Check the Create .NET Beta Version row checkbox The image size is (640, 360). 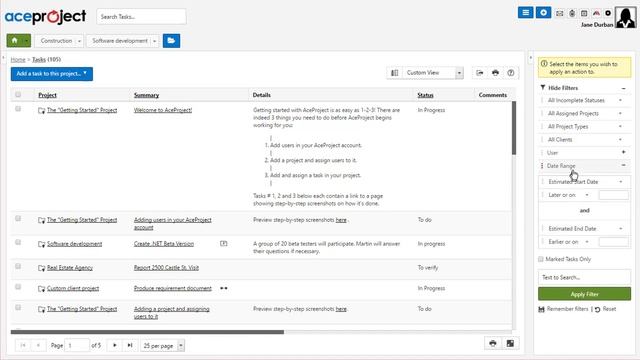(x=18, y=242)
